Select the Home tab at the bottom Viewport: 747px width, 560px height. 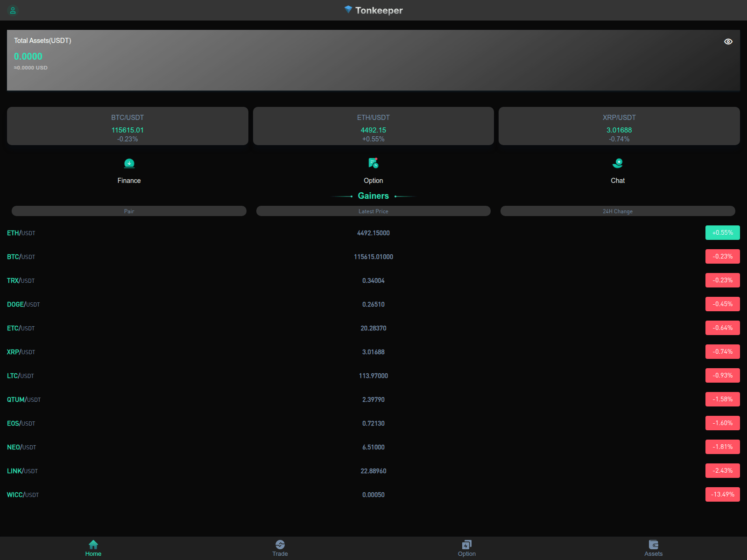pos(93,547)
